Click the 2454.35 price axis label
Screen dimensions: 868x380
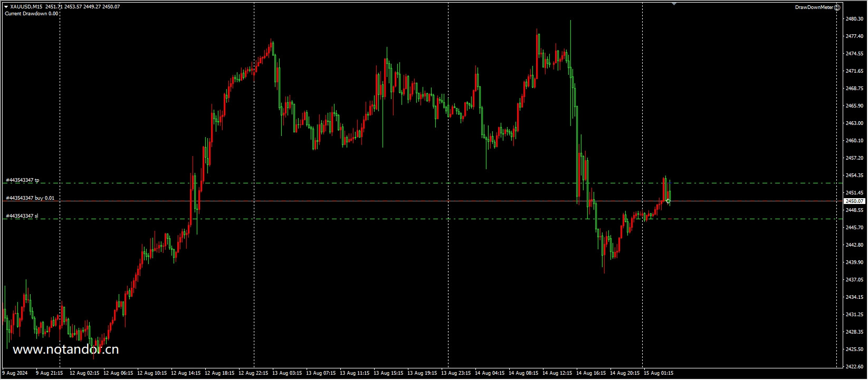(854, 176)
